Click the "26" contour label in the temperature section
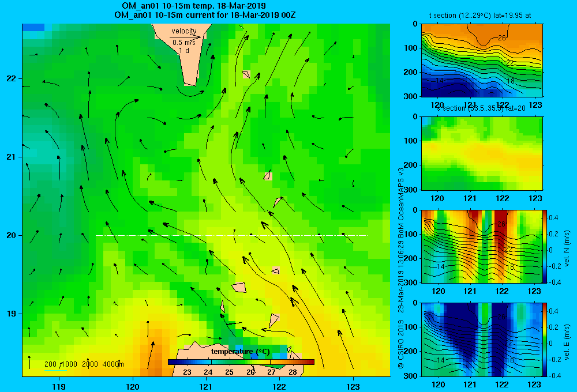The image size is (577, 392). 501,37
